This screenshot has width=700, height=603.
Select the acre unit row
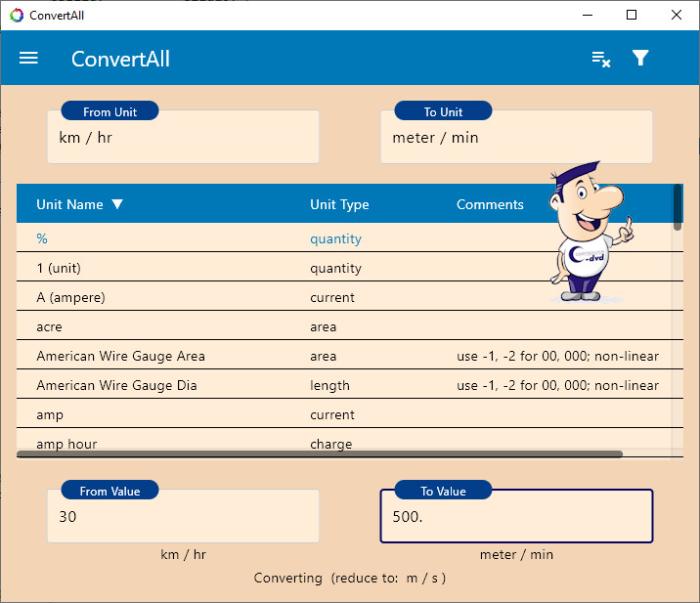pos(196,326)
